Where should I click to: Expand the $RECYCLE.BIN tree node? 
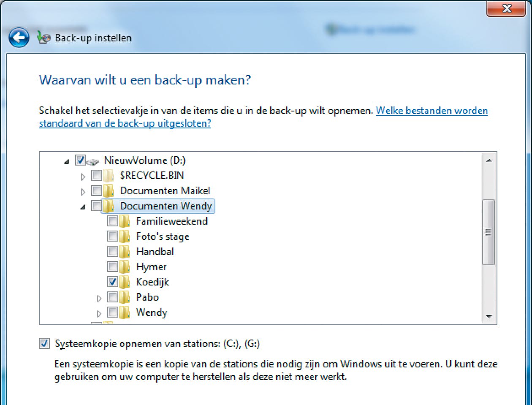(x=83, y=177)
